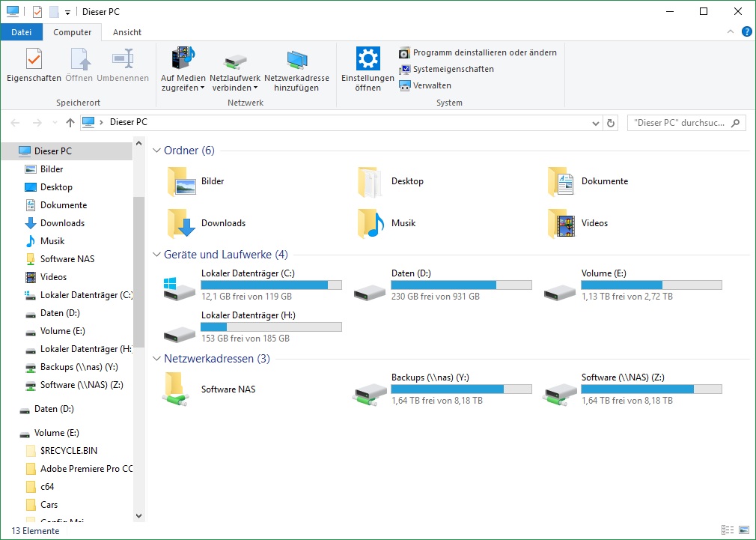Click the C: drive usage bar
Screen dimensions: 756x540
point(272,285)
